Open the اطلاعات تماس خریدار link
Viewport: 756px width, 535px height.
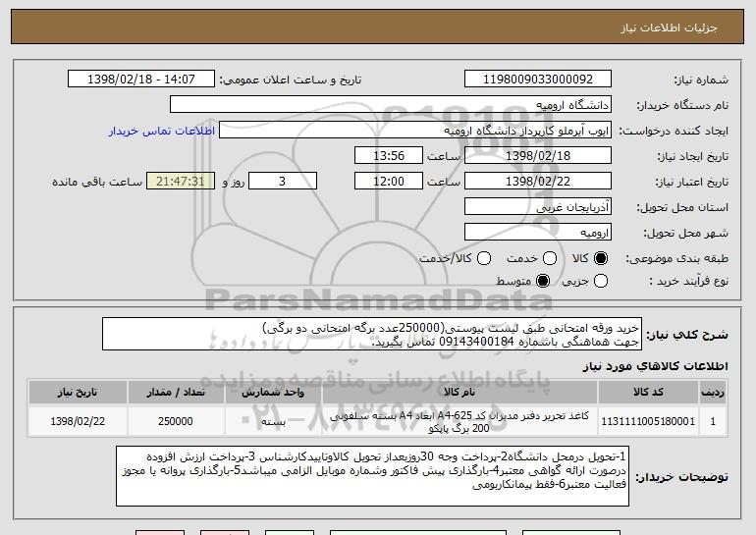[162, 131]
